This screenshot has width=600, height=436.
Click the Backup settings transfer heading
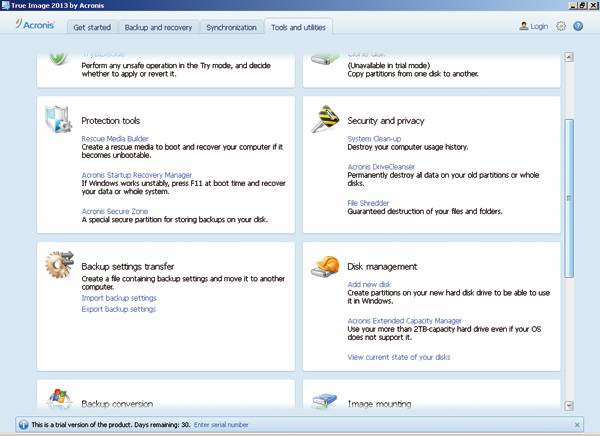[128, 266]
